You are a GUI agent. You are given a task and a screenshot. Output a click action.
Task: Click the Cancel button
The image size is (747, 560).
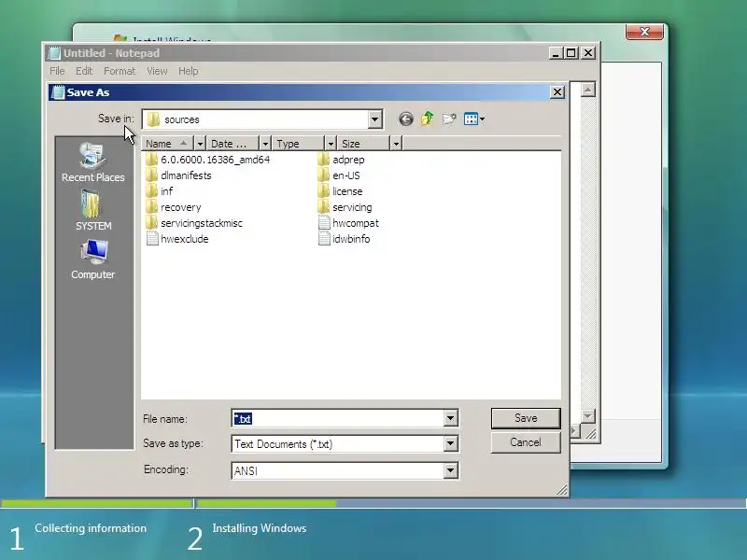(526, 442)
